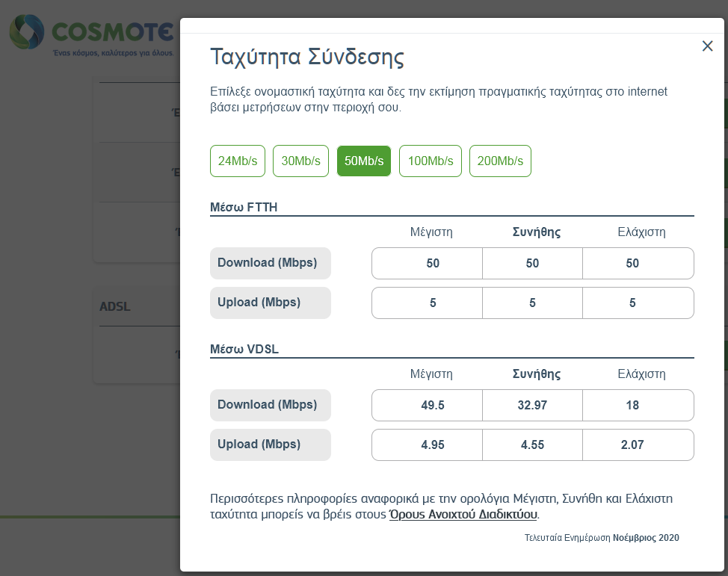This screenshot has width=728, height=576.
Task: Click the COSMOTE logo in background page
Action: click(91, 35)
